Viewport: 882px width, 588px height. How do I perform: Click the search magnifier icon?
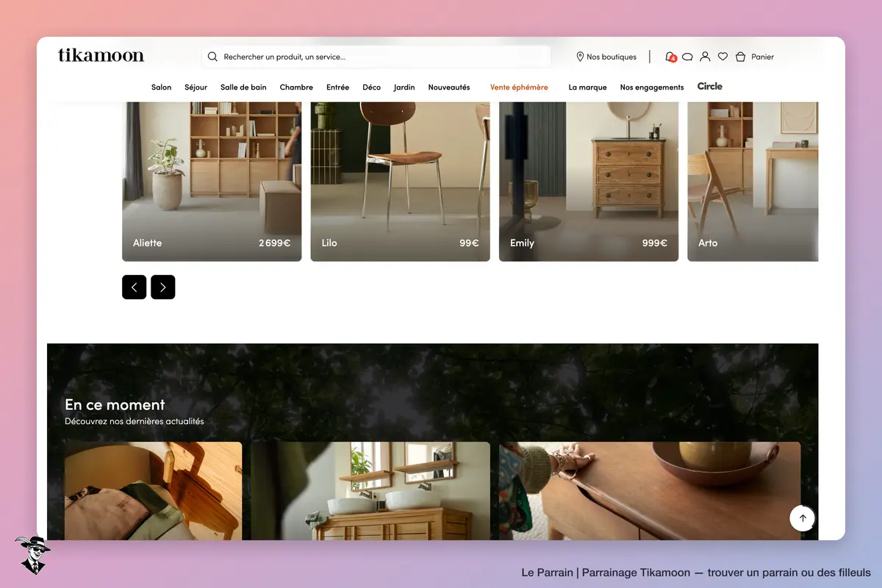tap(212, 57)
